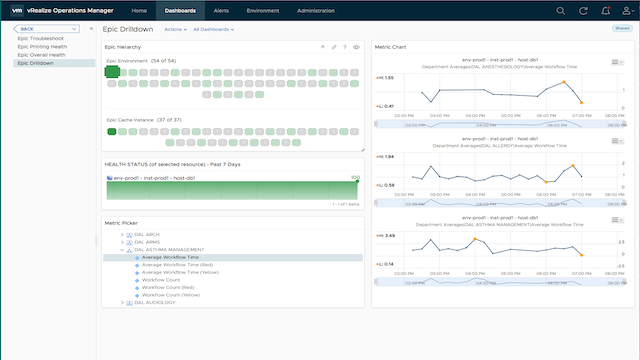The image size is (640, 360).
Task: Open the help question mark in Epic hierarchy
Action: [345, 47]
